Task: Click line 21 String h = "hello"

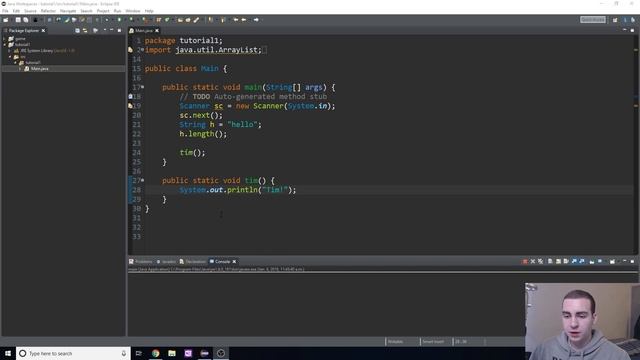Action: 220,124
